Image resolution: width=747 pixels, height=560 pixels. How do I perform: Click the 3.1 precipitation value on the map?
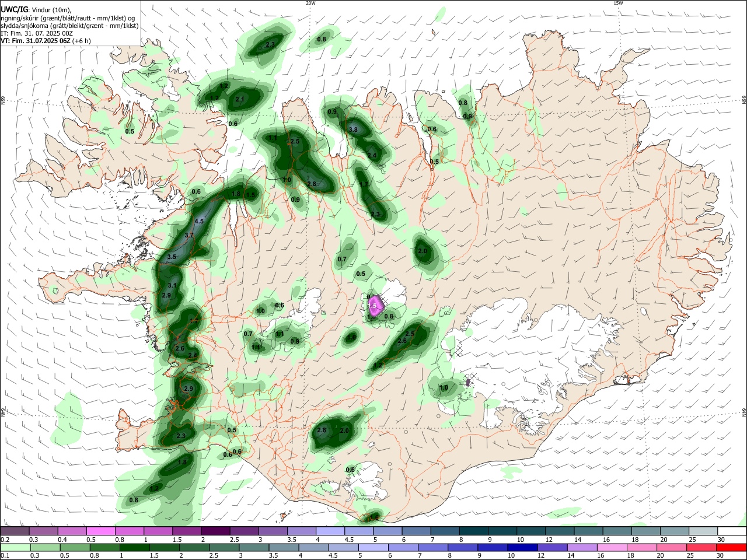[x=172, y=285]
